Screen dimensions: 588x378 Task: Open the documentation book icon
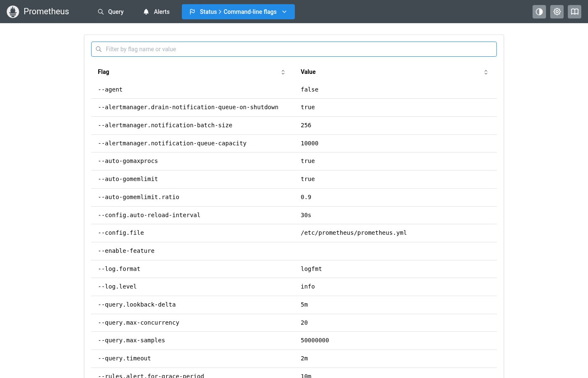tap(575, 12)
